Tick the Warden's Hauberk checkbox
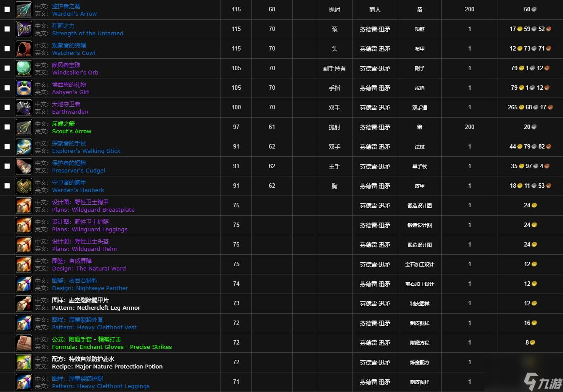Screen dimensions: 563x392 coord(7,186)
